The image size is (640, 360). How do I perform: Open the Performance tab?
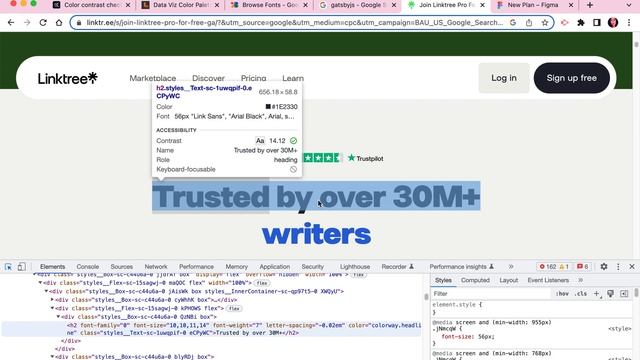click(196, 267)
